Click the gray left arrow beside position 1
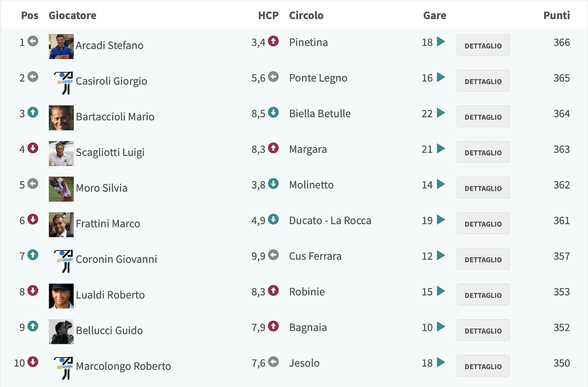The image size is (588, 387). coord(33,41)
